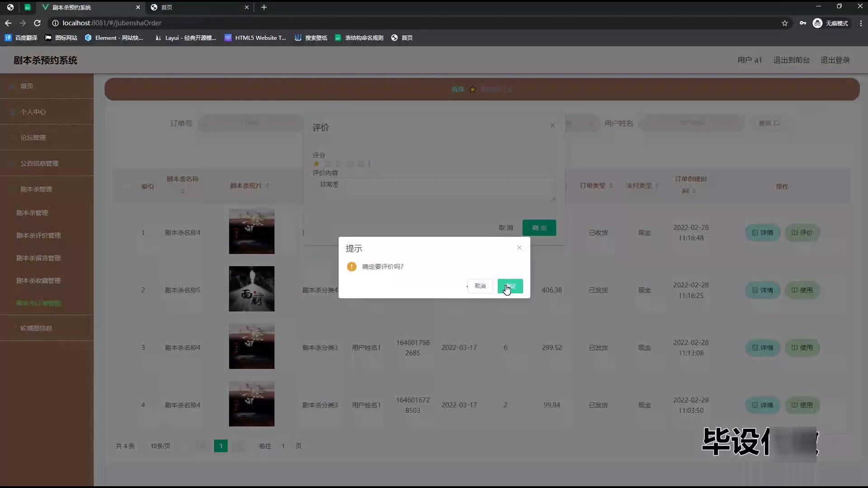Viewport: 868px width, 488px height.
Task: Select the fifth rating star
Action: (x=360, y=164)
